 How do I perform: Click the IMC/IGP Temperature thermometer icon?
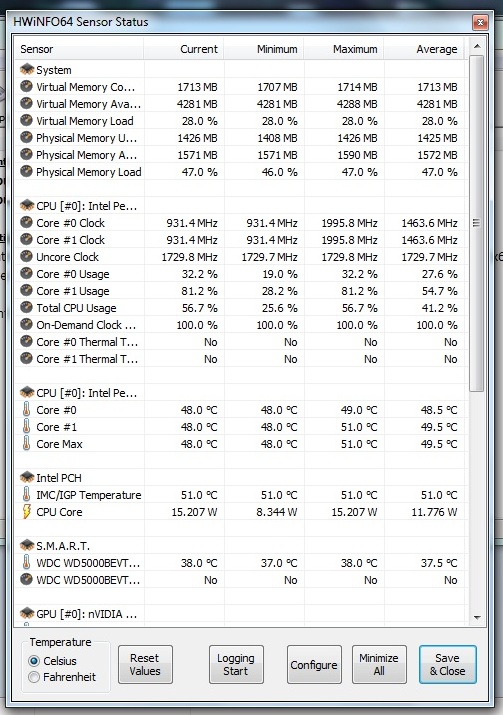click(26, 494)
